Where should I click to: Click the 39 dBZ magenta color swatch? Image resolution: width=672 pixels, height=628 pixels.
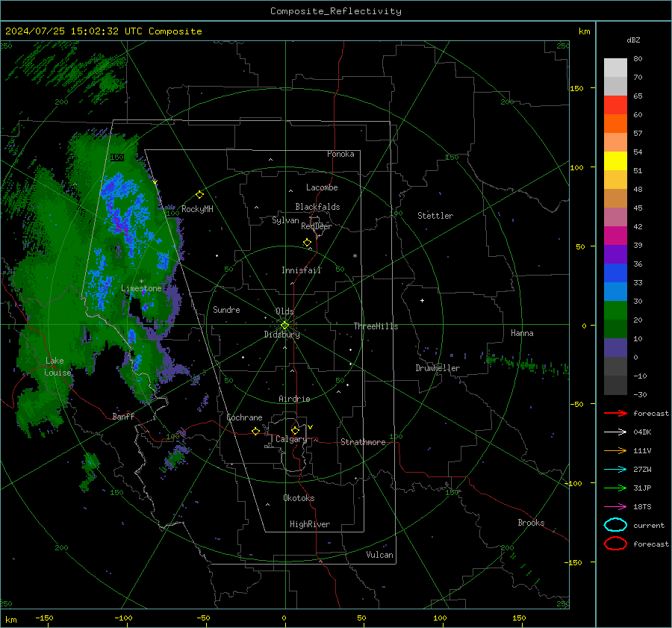coord(615,235)
